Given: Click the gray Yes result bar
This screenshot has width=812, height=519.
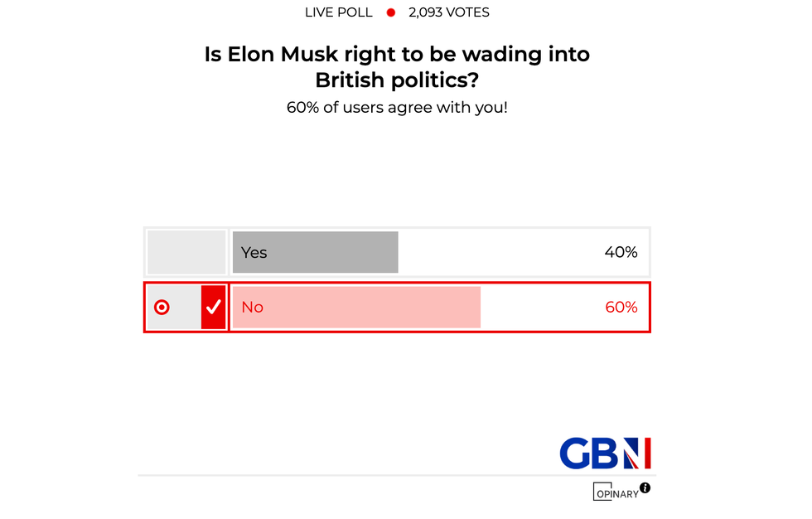Looking at the screenshot, I should 331,252.
